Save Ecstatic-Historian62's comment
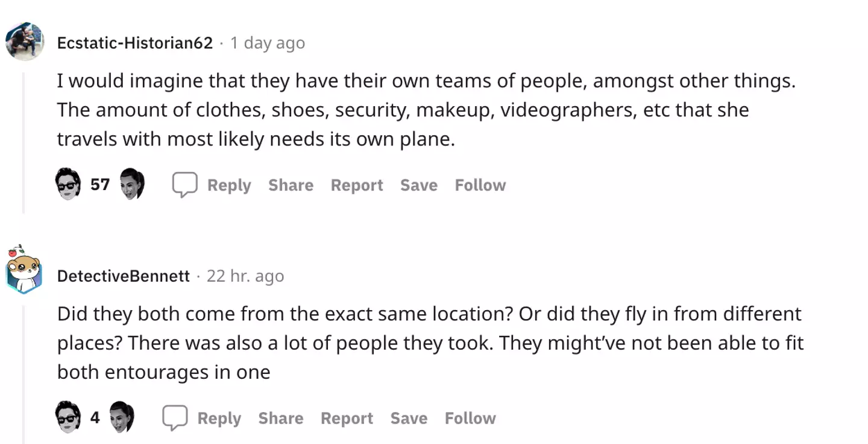 pos(418,185)
